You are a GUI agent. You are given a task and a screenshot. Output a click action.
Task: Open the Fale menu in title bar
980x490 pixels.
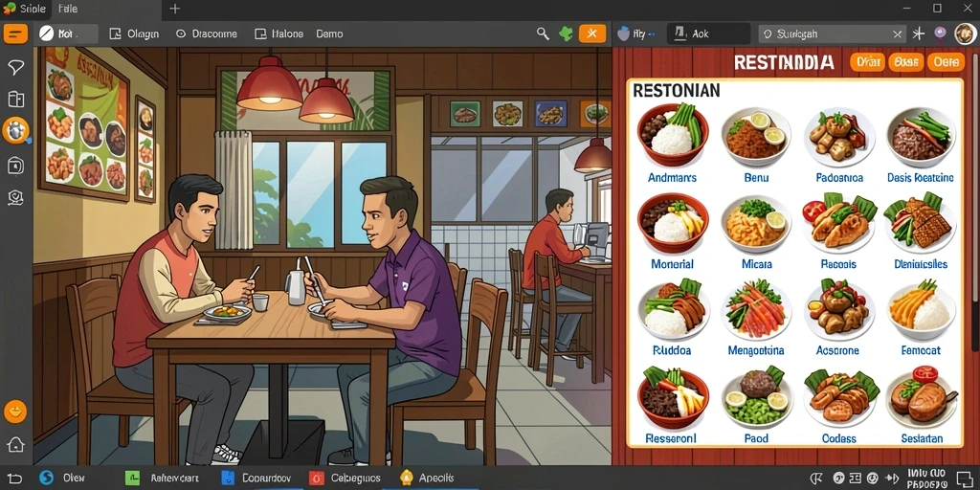[68, 9]
